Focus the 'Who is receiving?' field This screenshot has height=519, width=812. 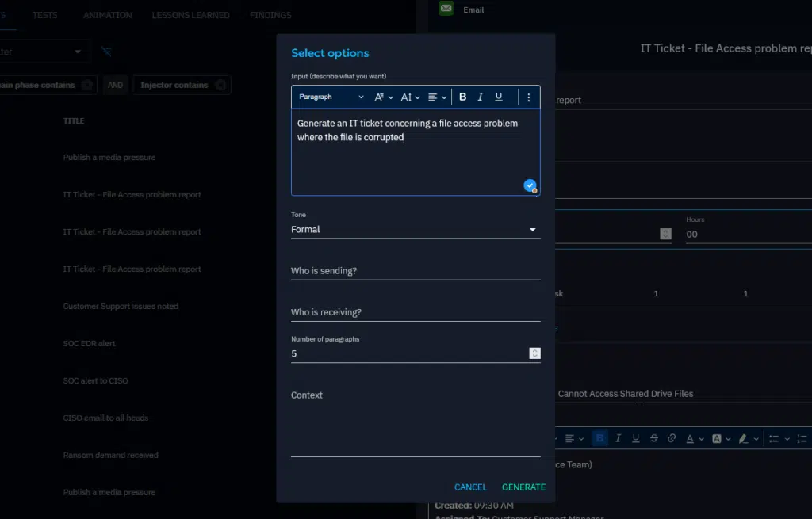[415, 312]
